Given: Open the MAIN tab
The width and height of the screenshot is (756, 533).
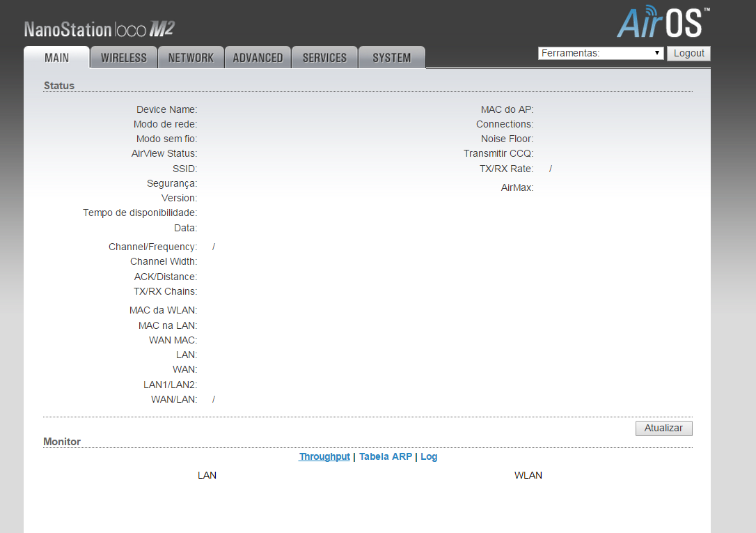Looking at the screenshot, I should tap(56, 57).
